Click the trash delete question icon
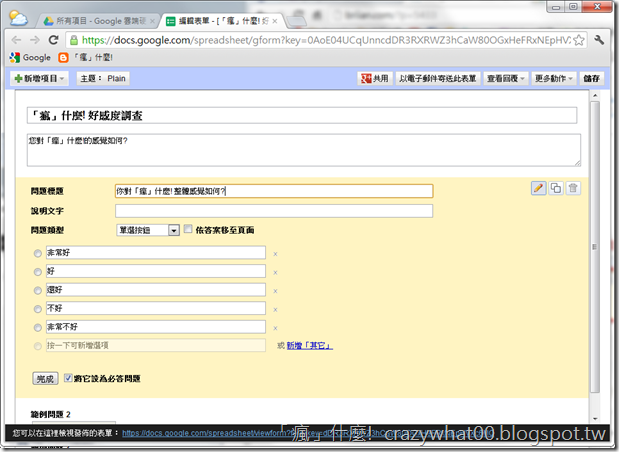 click(x=573, y=188)
